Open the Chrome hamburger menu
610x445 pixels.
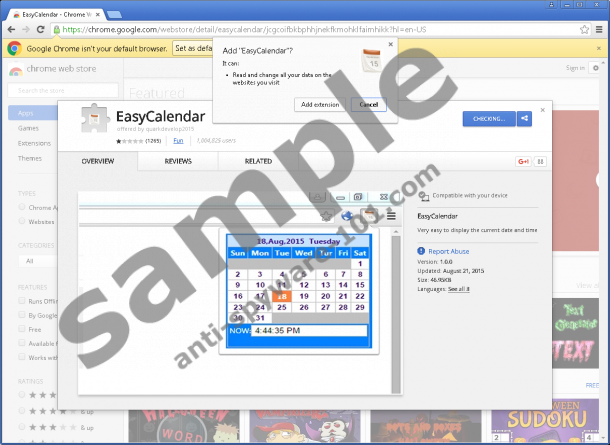(598, 30)
